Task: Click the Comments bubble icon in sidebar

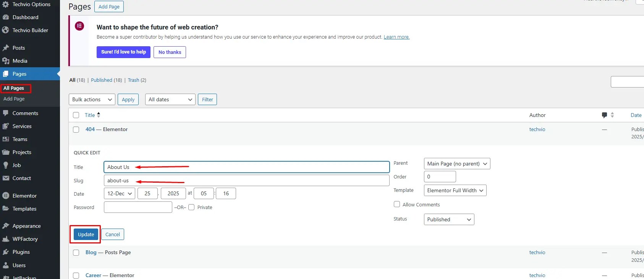Action: click(6, 113)
